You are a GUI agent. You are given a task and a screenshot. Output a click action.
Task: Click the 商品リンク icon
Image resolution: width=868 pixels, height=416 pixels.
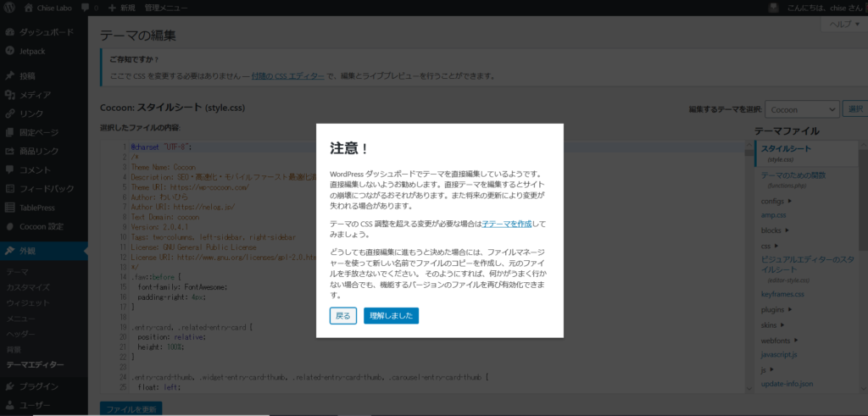pos(9,151)
